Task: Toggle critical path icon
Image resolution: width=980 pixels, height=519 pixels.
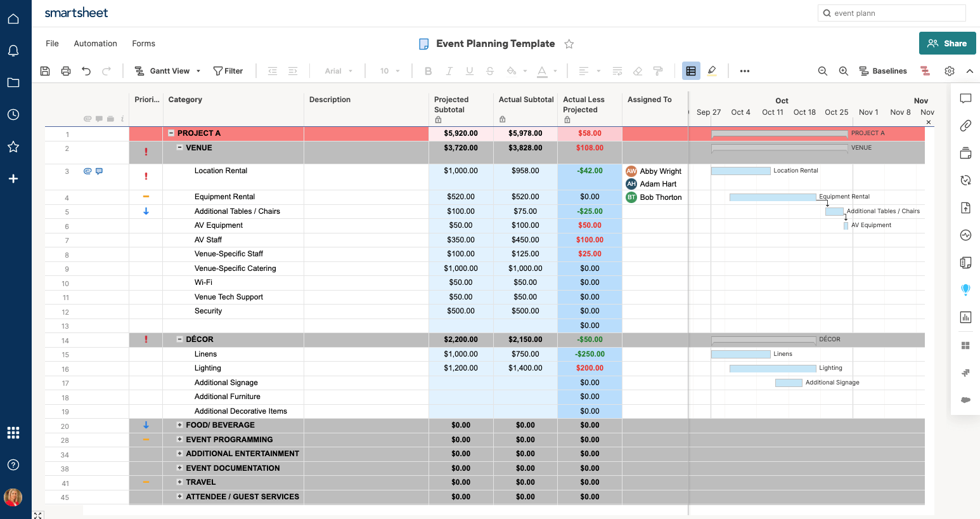Action: (x=925, y=71)
